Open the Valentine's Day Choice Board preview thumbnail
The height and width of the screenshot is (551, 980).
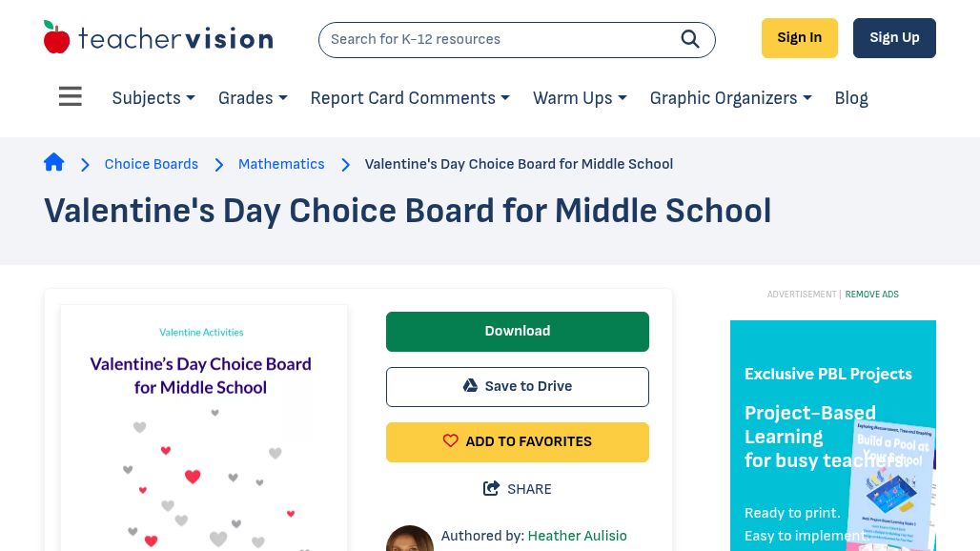(x=204, y=428)
